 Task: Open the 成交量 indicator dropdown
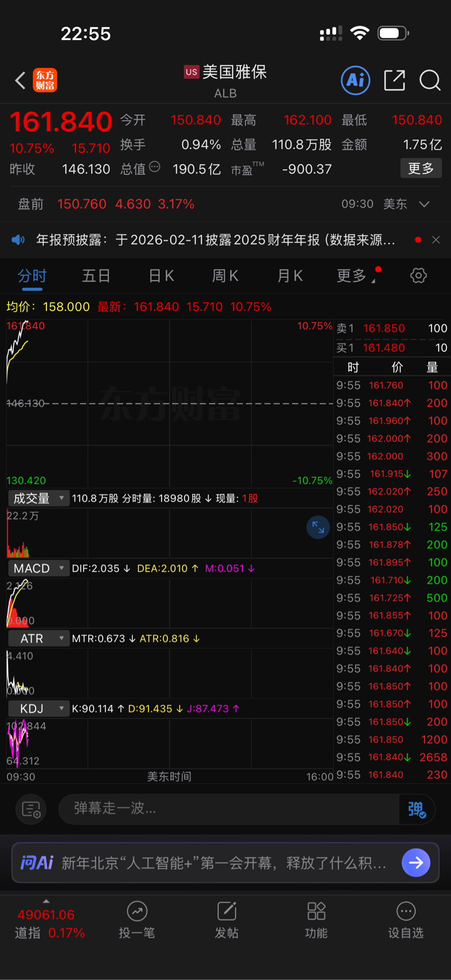(x=38, y=498)
